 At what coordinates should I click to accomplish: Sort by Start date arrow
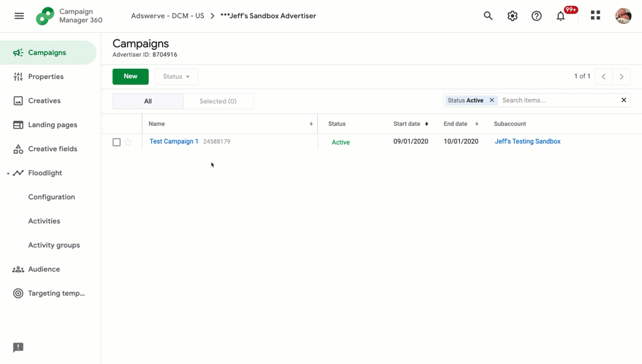point(426,124)
